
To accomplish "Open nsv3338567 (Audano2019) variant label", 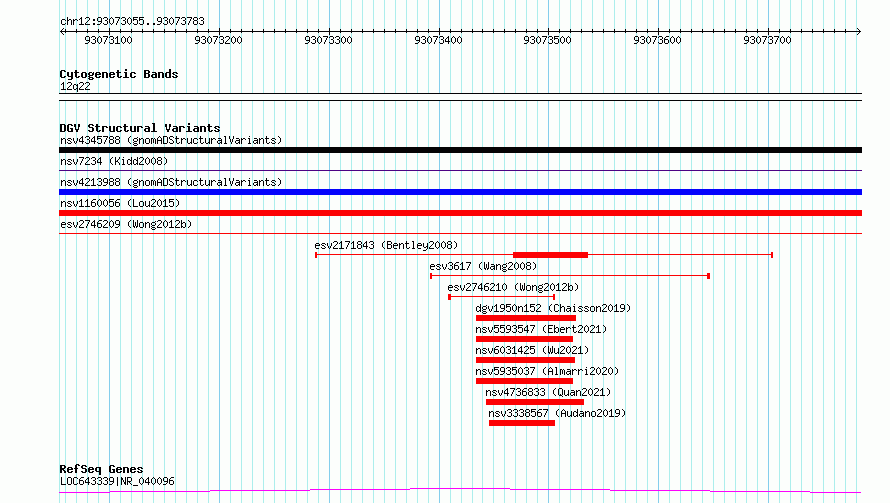I will (557, 413).
